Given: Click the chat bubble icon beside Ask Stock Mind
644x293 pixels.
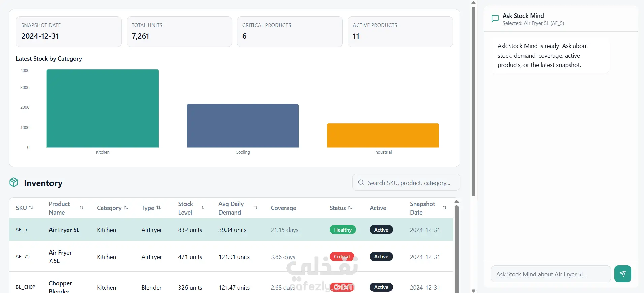Looking at the screenshot, I should point(495,19).
